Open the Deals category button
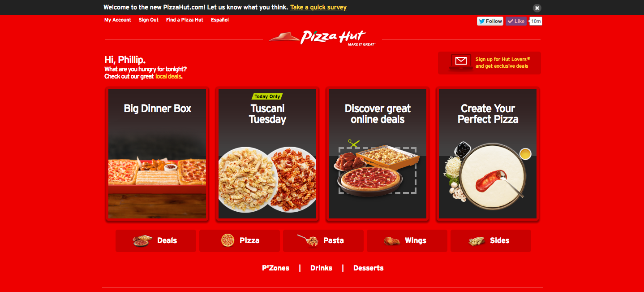The image size is (644, 292). [x=156, y=241]
